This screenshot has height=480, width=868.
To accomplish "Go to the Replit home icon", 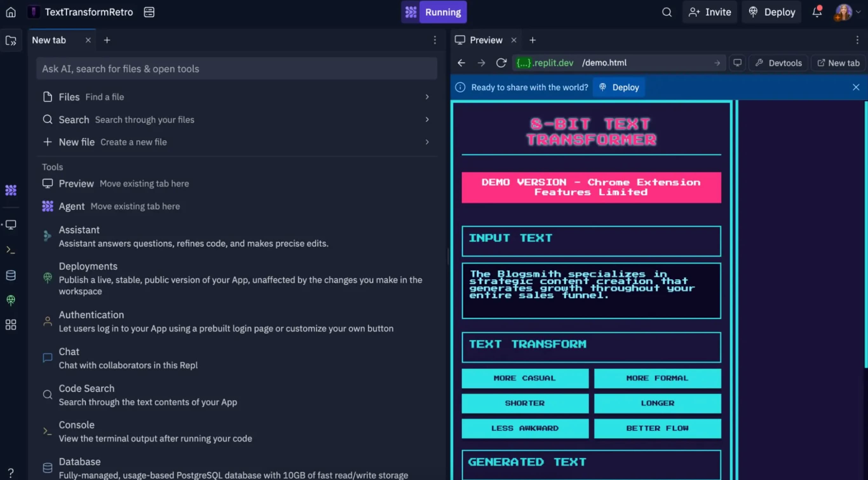I will tap(11, 12).
